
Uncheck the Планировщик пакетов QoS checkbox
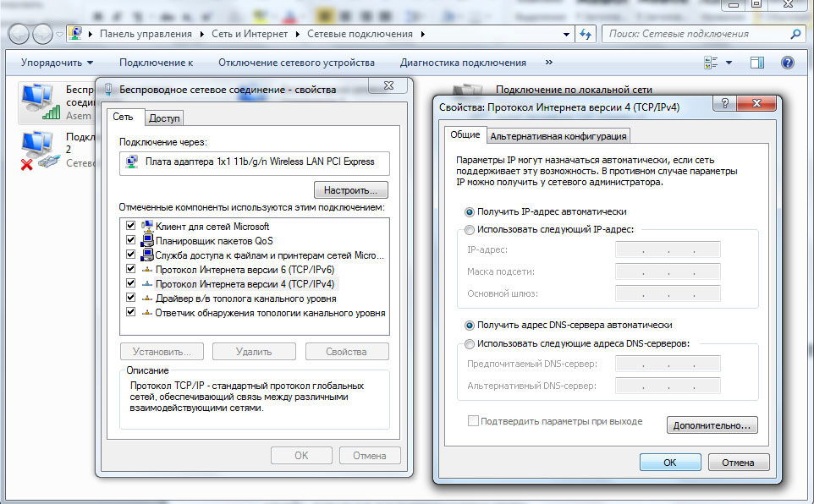click(130, 240)
